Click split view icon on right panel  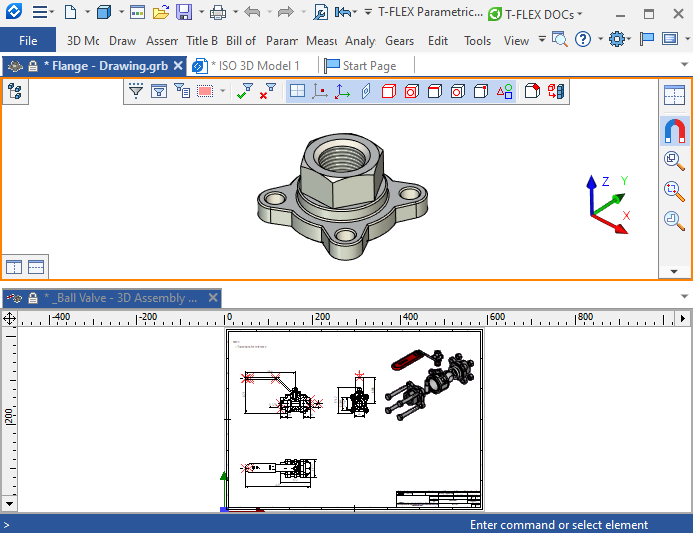[x=674, y=95]
